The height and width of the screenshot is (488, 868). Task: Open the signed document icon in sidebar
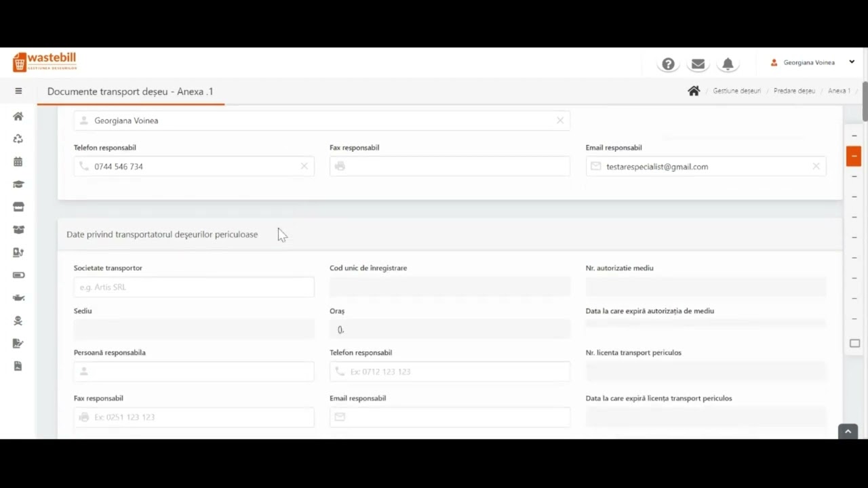coord(18,343)
